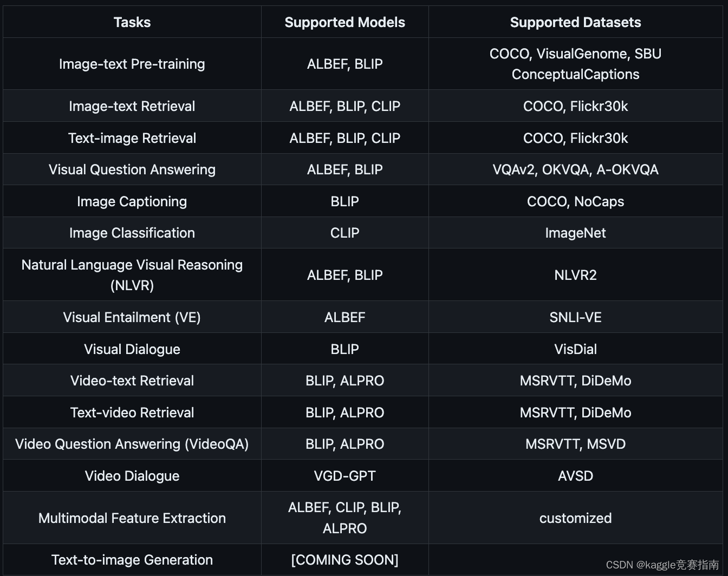
Task: Click the Image Captioning task cell
Action: tap(132, 201)
